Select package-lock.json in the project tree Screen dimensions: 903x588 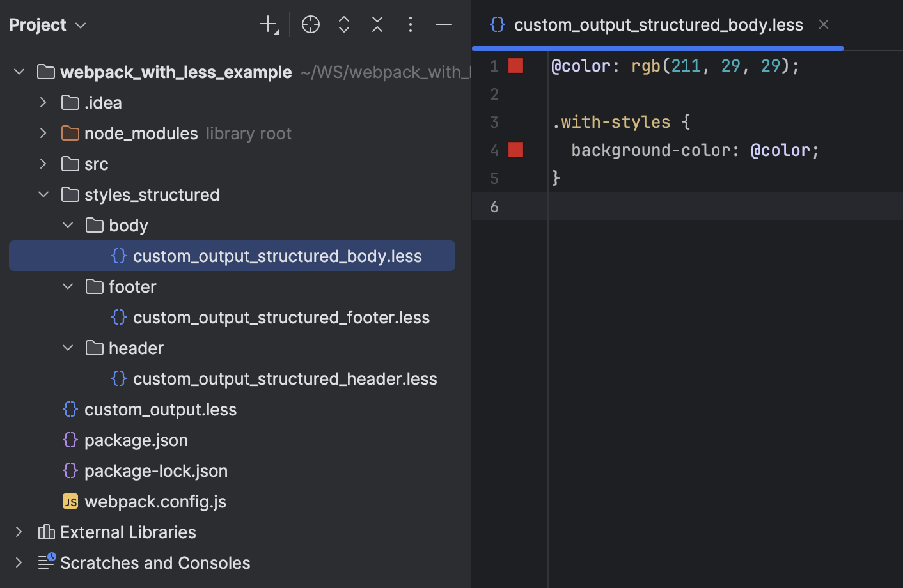coord(155,470)
